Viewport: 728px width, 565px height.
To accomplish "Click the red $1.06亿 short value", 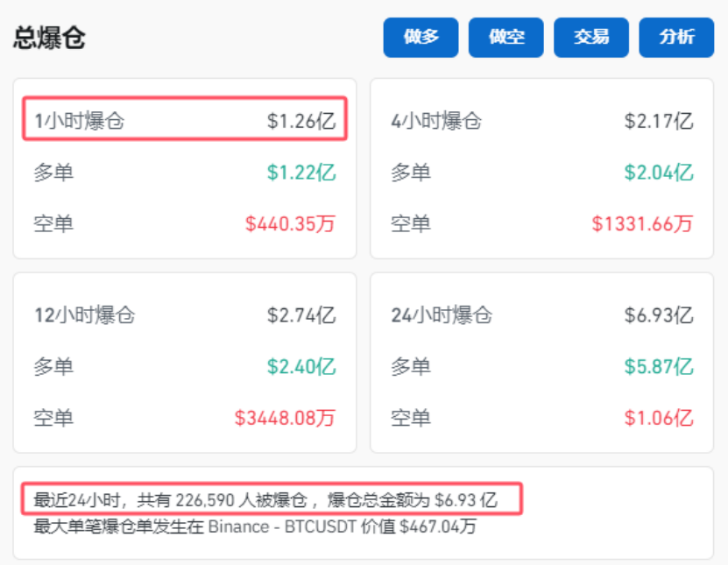I will [661, 419].
